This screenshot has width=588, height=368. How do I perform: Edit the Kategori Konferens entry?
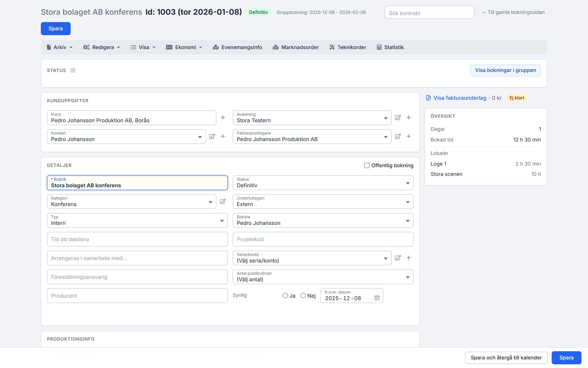(223, 202)
